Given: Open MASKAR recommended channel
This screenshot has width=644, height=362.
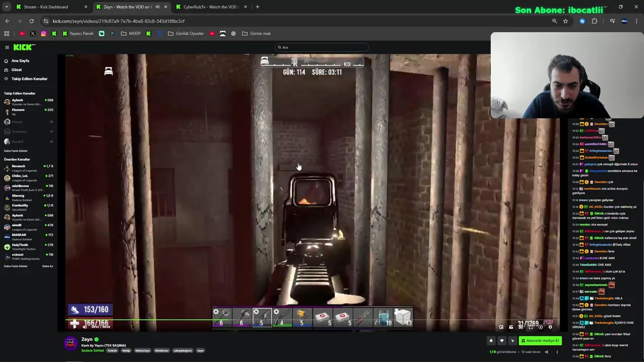Looking at the screenshot, I should (x=29, y=236).
